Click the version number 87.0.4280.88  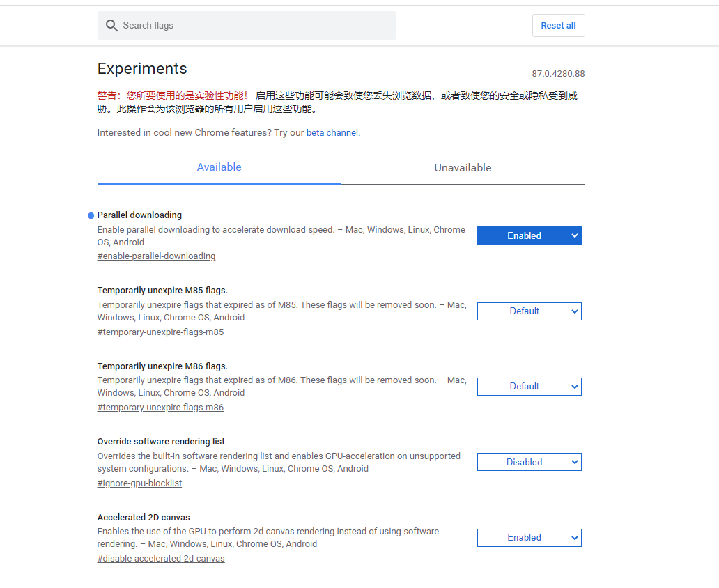click(x=558, y=74)
